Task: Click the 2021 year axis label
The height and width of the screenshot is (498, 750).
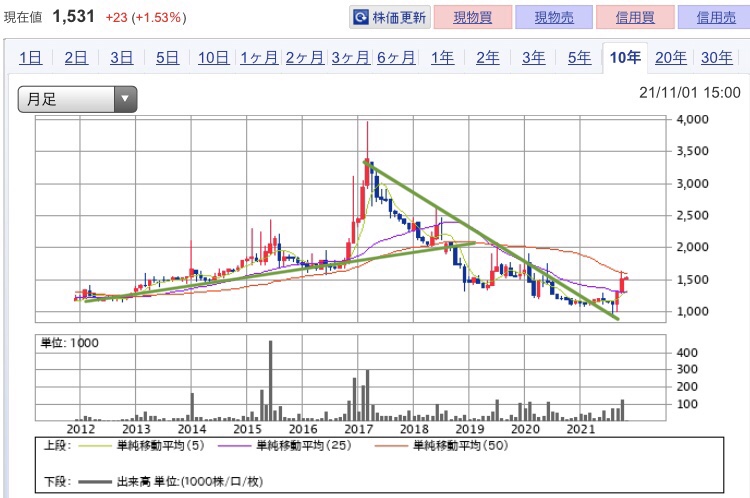Action: coord(581,429)
